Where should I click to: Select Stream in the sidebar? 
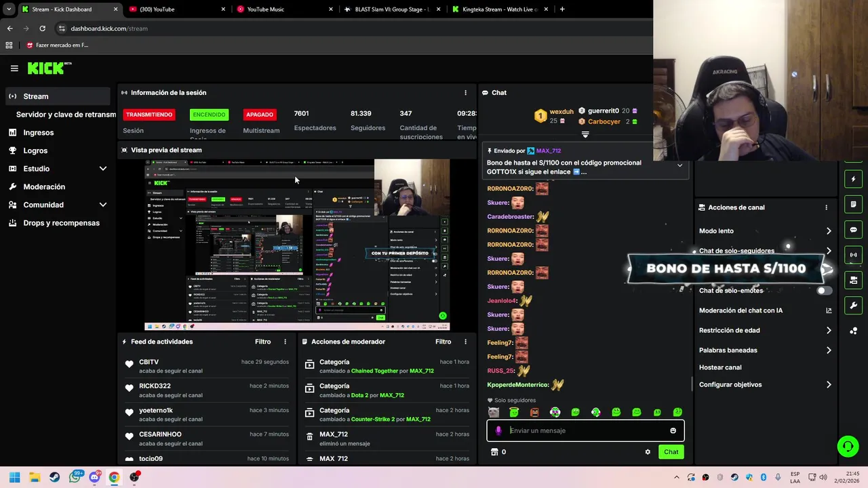[56, 96]
